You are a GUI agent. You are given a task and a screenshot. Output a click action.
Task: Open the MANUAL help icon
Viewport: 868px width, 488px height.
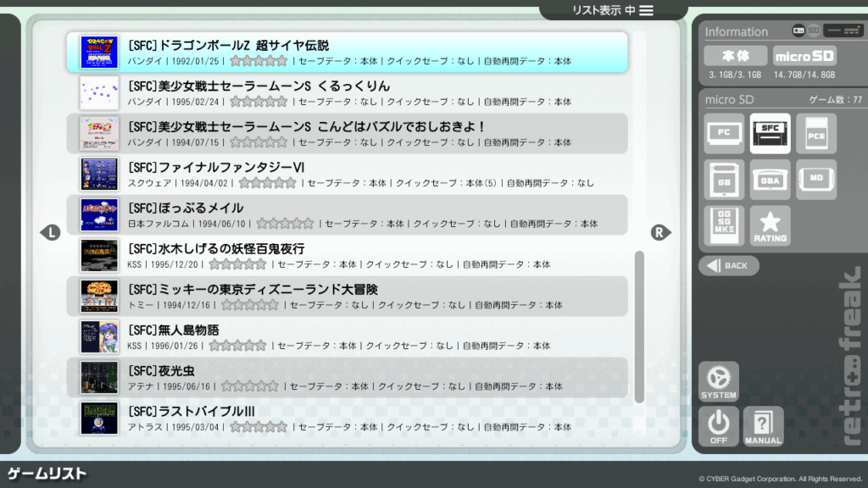pyautogui.click(x=763, y=426)
